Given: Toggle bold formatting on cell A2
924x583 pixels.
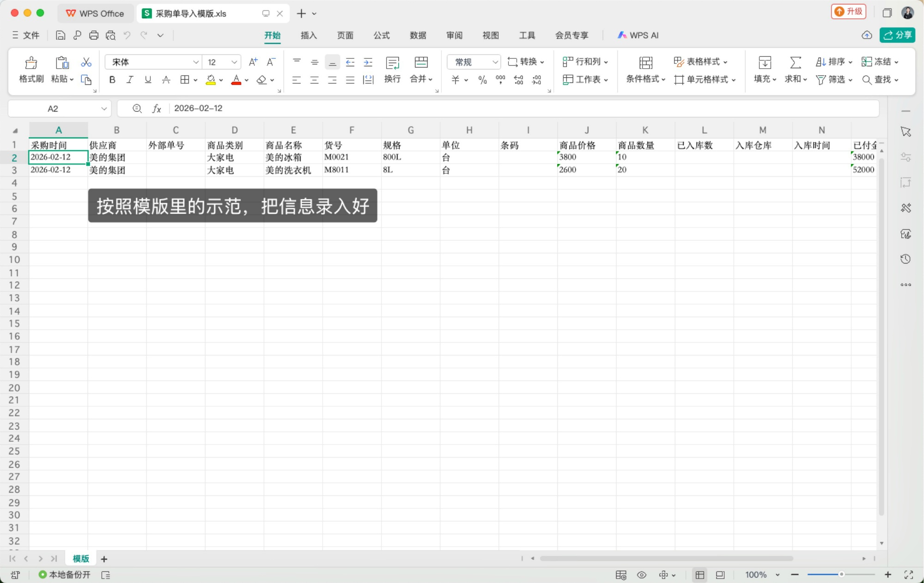Looking at the screenshot, I should (111, 79).
